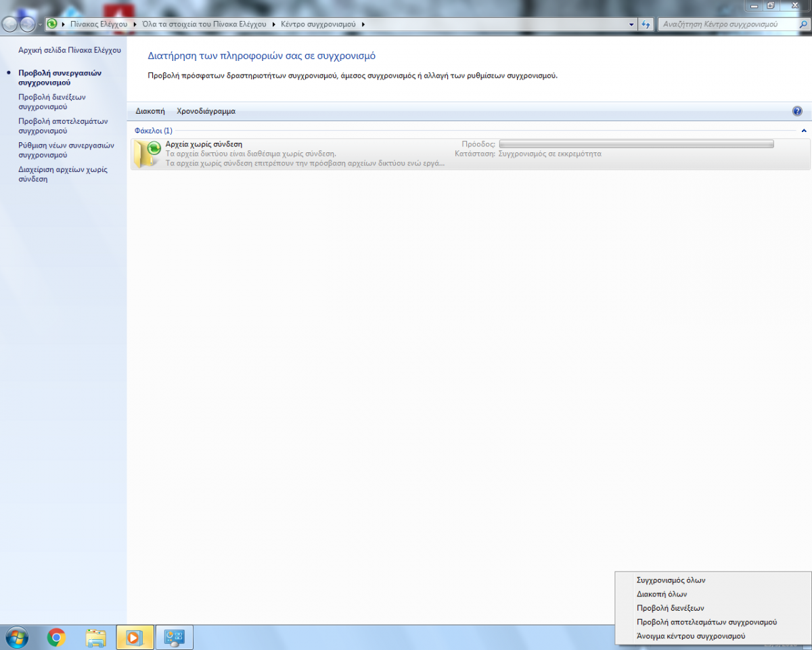Click the Forward navigation arrow
Viewport: 812px width, 650px height.
28,24
